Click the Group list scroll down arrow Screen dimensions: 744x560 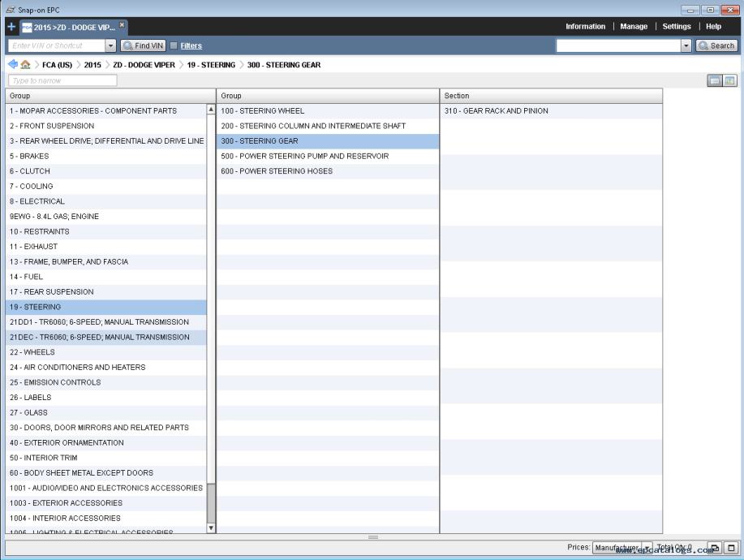[212, 528]
